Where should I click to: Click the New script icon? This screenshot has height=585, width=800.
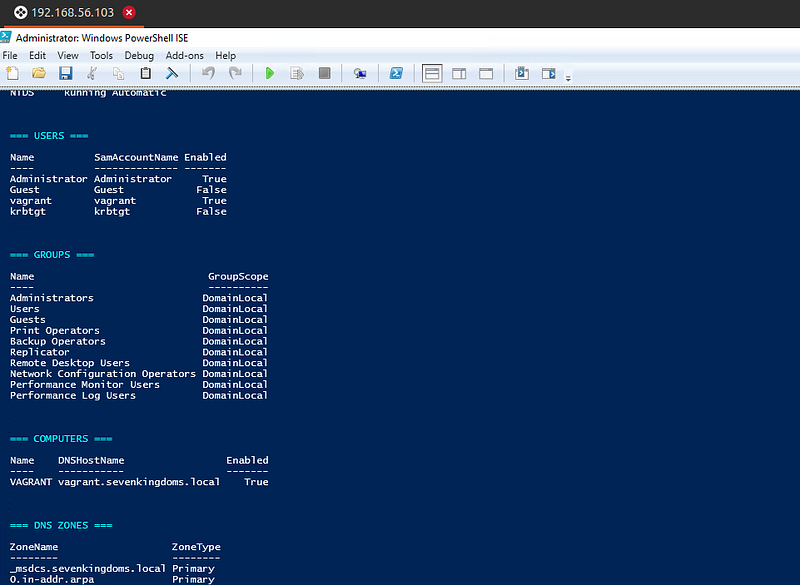tap(12, 73)
